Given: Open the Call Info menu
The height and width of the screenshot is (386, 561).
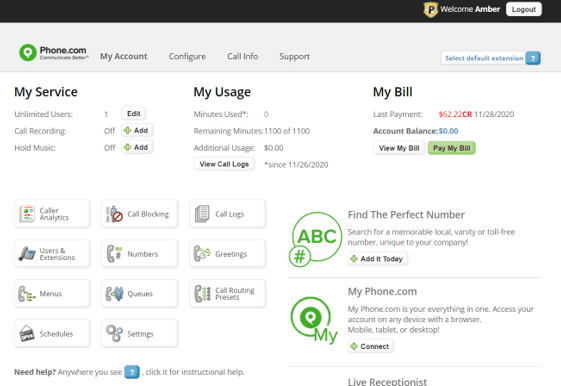Looking at the screenshot, I should pyautogui.click(x=243, y=56).
